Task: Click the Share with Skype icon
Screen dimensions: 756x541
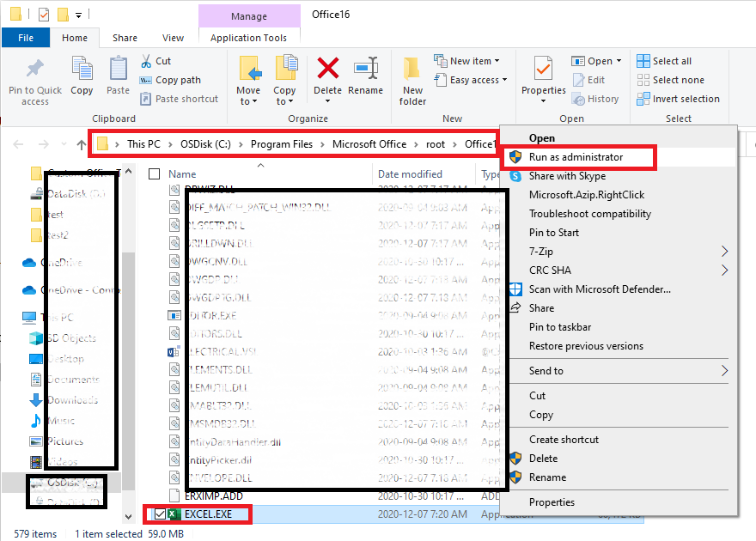Action: [515, 176]
